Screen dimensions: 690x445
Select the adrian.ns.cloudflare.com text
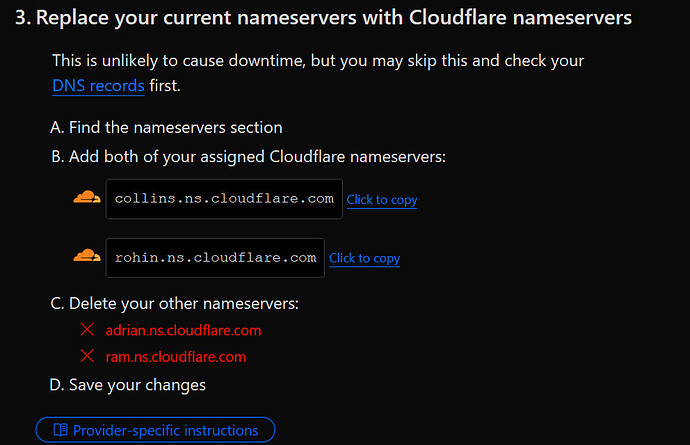point(184,330)
